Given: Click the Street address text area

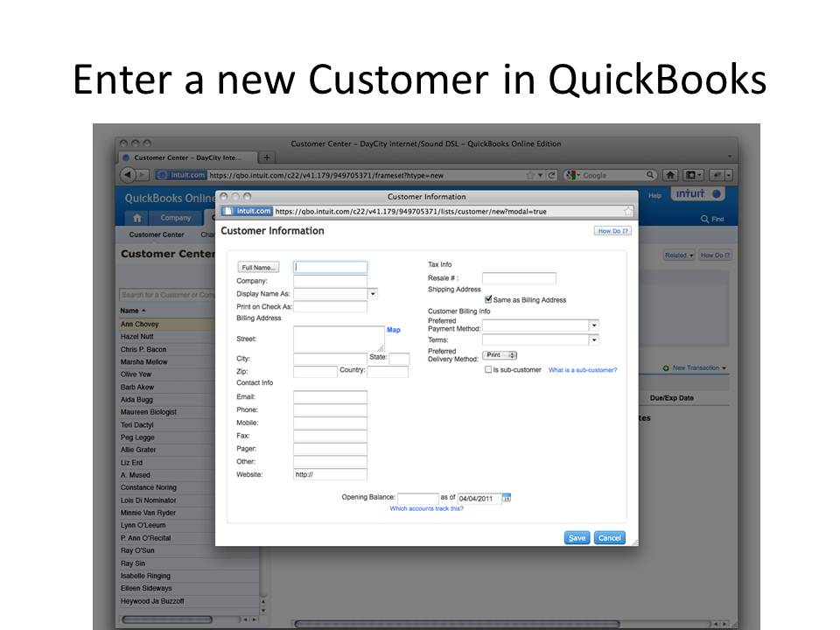Looking at the screenshot, I should pyautogui.click(x=339, y=339).
